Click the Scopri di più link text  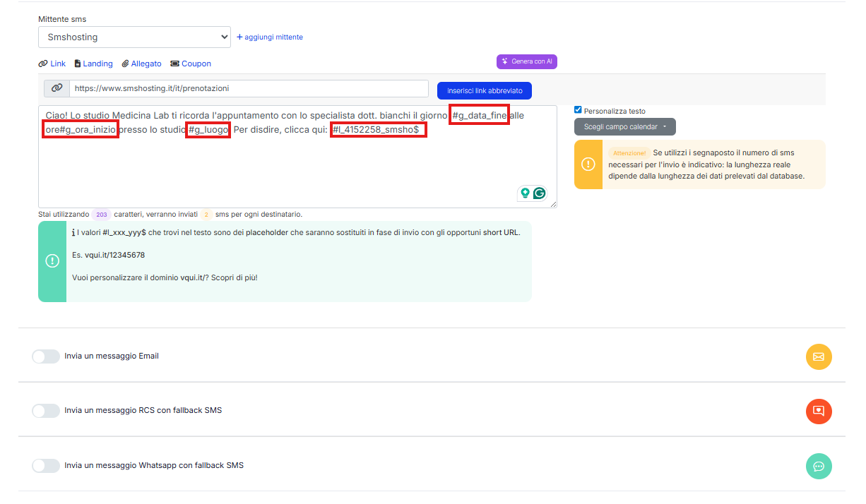pyautogui.click(x=235, y=278)
